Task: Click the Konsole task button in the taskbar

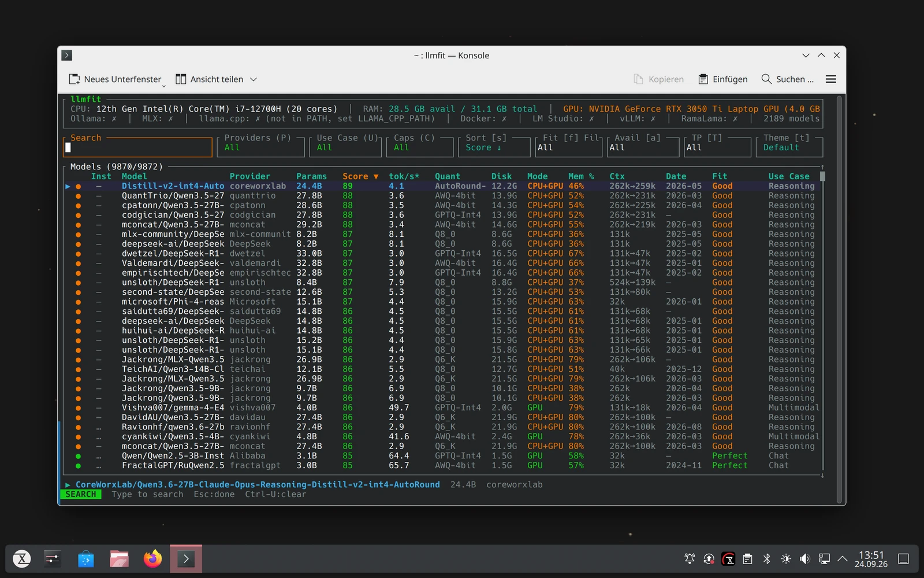Action: pos(186,559)
